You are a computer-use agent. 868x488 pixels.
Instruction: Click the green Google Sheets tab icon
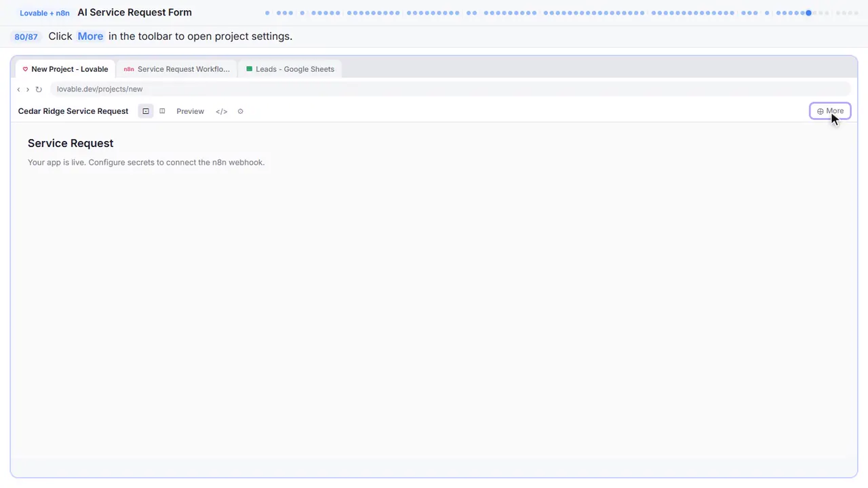(250, 69)
